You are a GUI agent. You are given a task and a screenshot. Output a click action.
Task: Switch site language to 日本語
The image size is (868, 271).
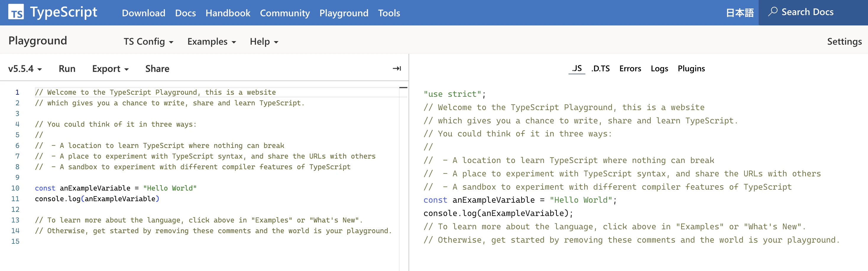pos(740,13)
